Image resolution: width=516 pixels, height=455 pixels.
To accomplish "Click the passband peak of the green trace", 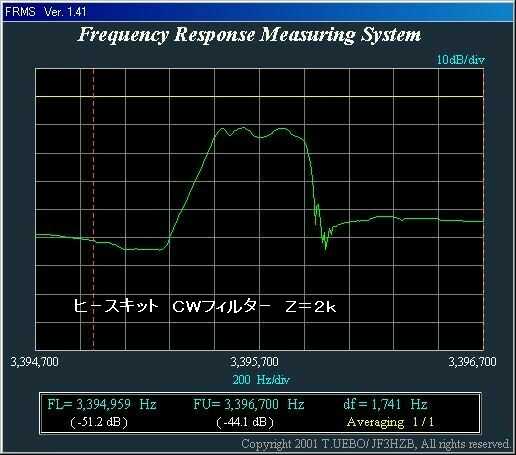I will tap(244, 128).
